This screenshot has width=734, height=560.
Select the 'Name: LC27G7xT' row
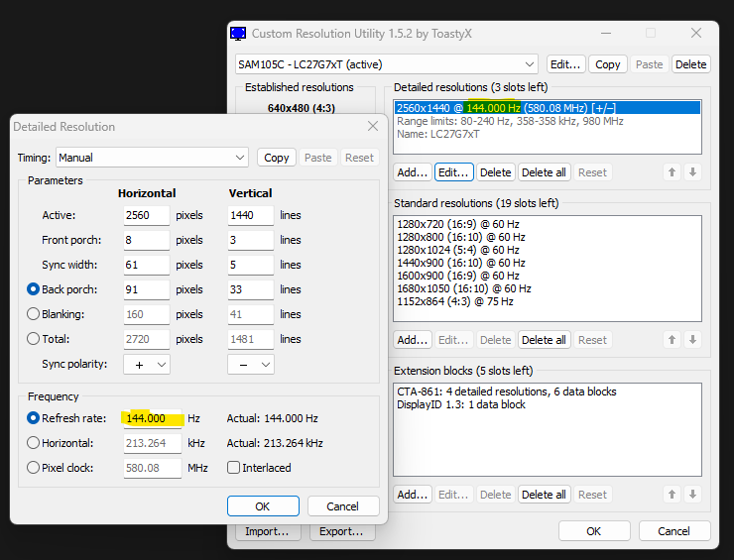(x=548, y=134)
